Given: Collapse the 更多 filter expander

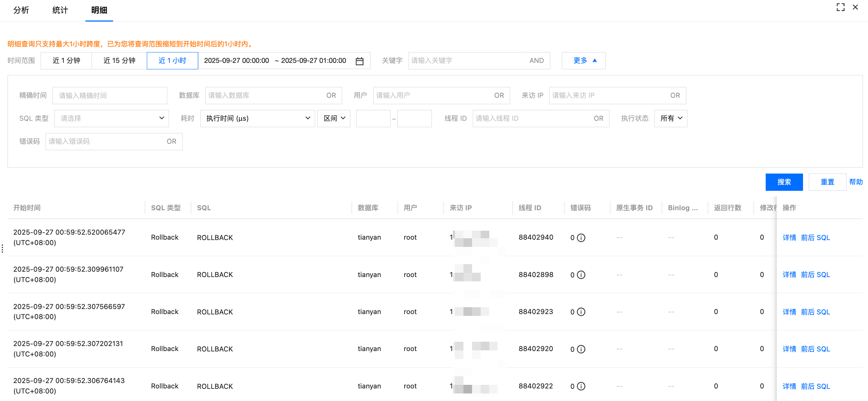Looking at the screenshot, I should point(583,61).
